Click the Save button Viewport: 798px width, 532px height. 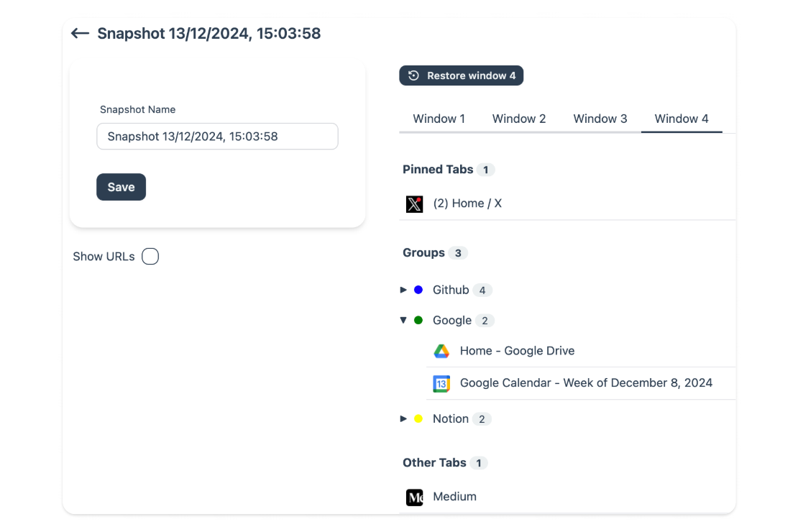(121, 187)
